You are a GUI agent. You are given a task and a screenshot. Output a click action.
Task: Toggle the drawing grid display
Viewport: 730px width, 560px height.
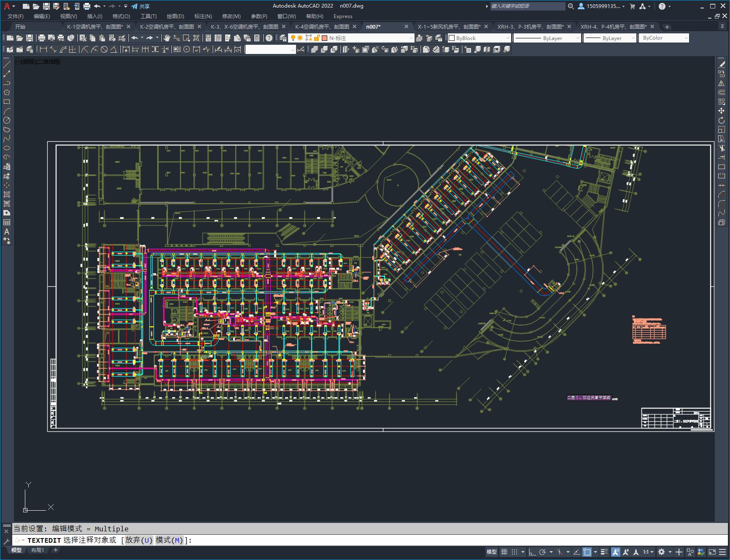click(504, 552)
